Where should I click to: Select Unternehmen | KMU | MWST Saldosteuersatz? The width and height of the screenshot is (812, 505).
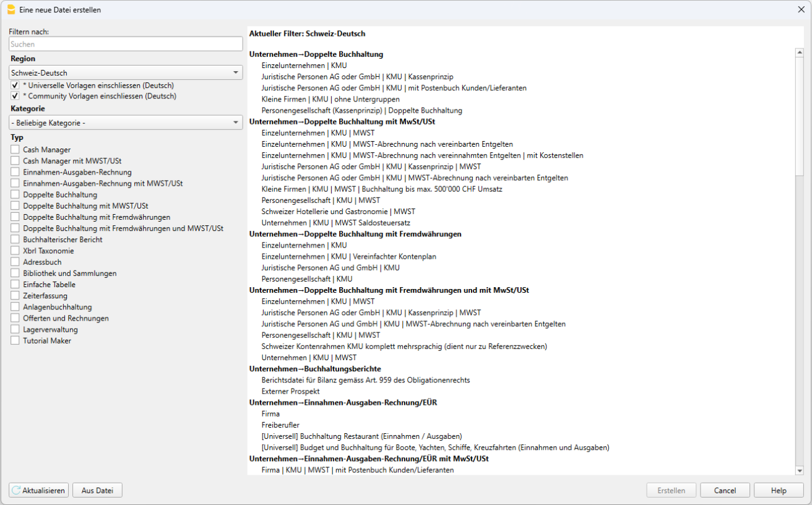[336, 222]
